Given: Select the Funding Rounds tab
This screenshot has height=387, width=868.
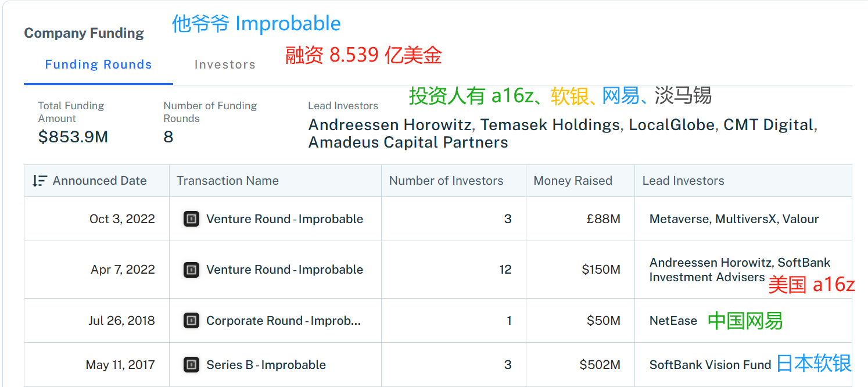Looking at the screenshot, I should (x=98, y=64).
